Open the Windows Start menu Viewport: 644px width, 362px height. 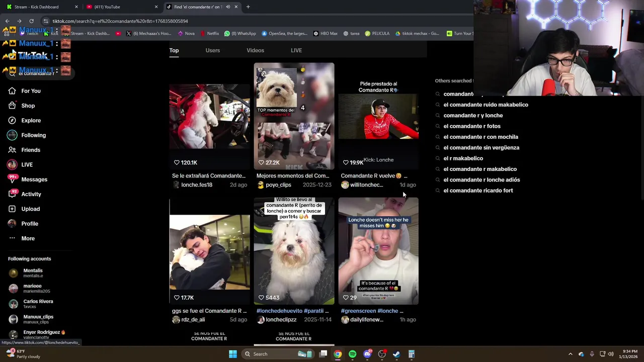[233, 354]
